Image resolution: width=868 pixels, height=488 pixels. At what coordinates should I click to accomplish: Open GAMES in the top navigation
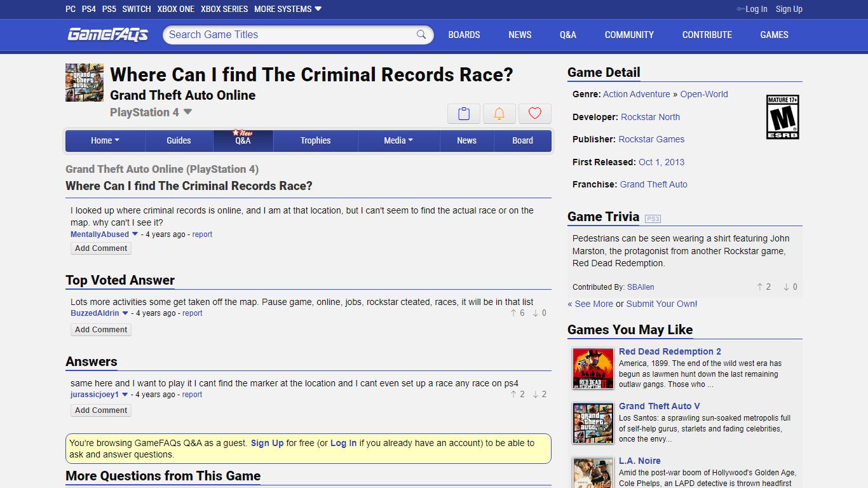click(774, 35)
